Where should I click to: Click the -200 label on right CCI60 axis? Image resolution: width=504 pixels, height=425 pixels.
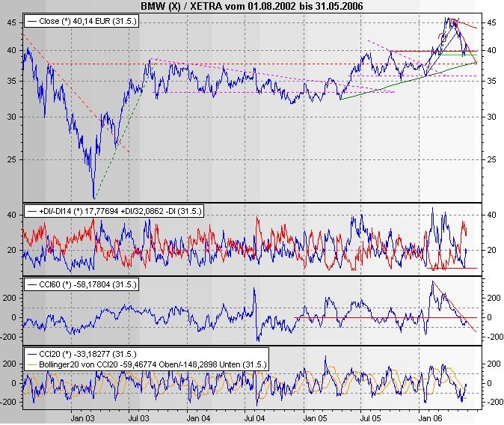pyautogui.click(x=494, y=337)
